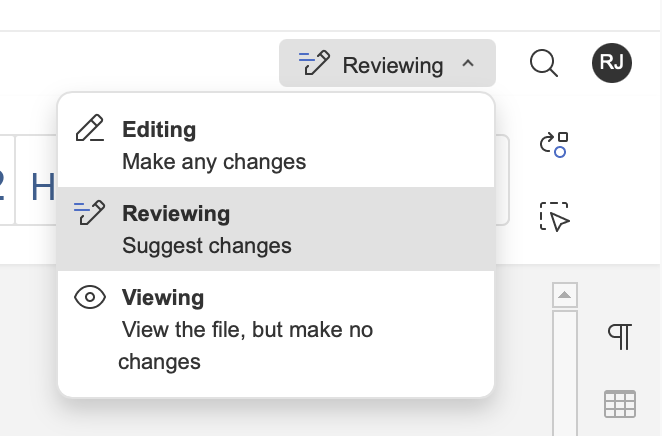Click the eye icon beside Viewing

pos(90,298)
